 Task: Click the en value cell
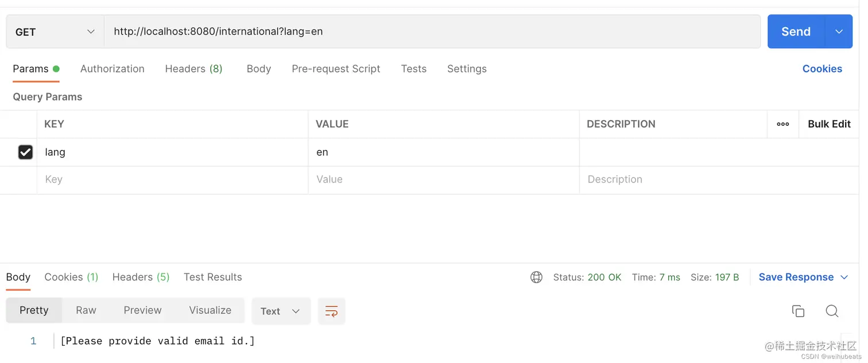444,152
